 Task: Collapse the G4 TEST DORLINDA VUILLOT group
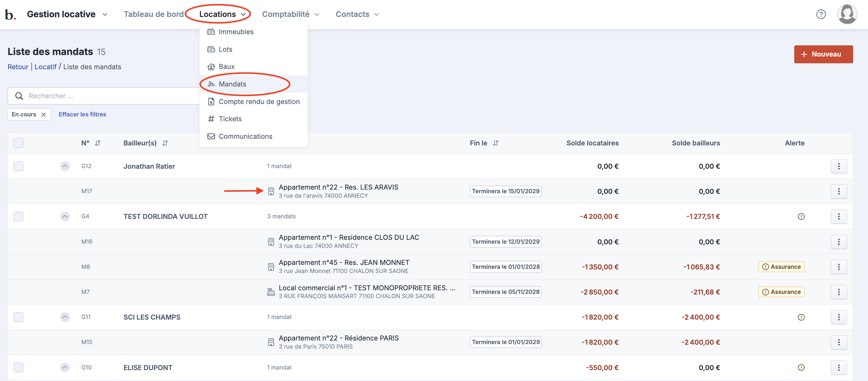click(65, 217)
